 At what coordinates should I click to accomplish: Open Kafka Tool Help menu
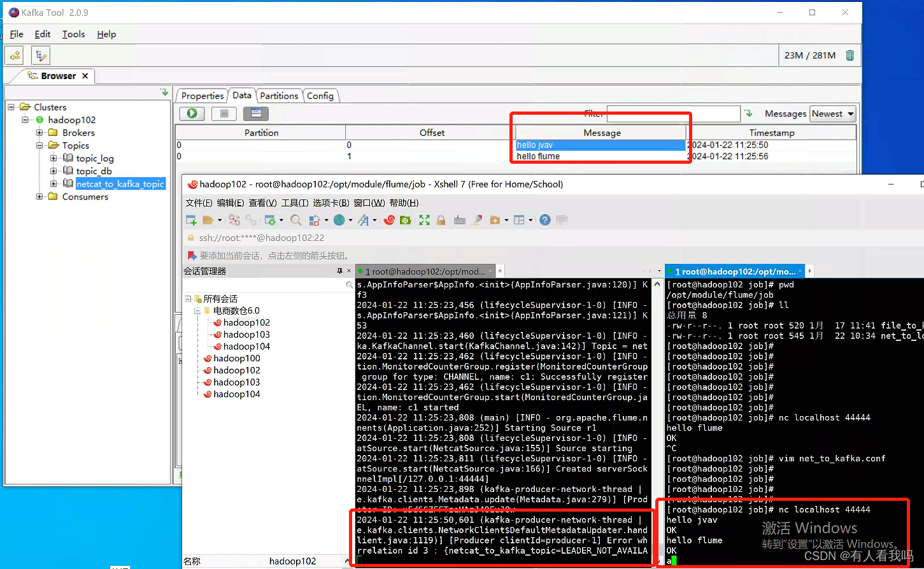(x=106, y=34)
